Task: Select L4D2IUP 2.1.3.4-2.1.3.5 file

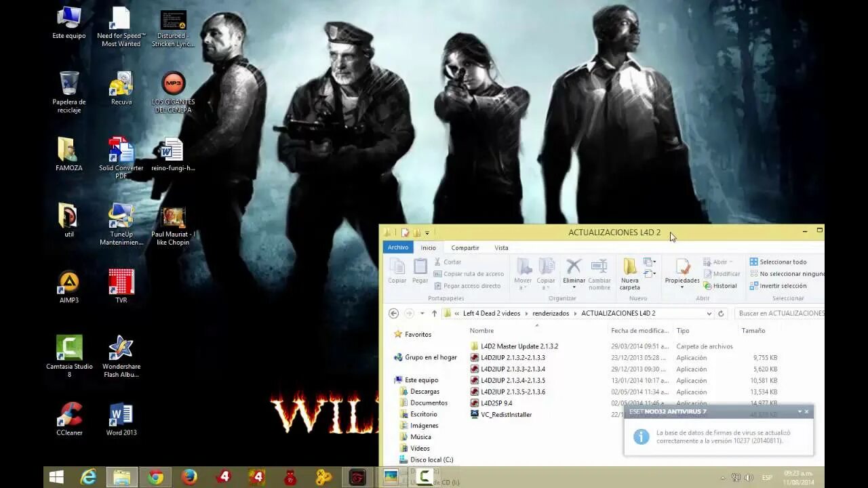Action: click(508, 381)
